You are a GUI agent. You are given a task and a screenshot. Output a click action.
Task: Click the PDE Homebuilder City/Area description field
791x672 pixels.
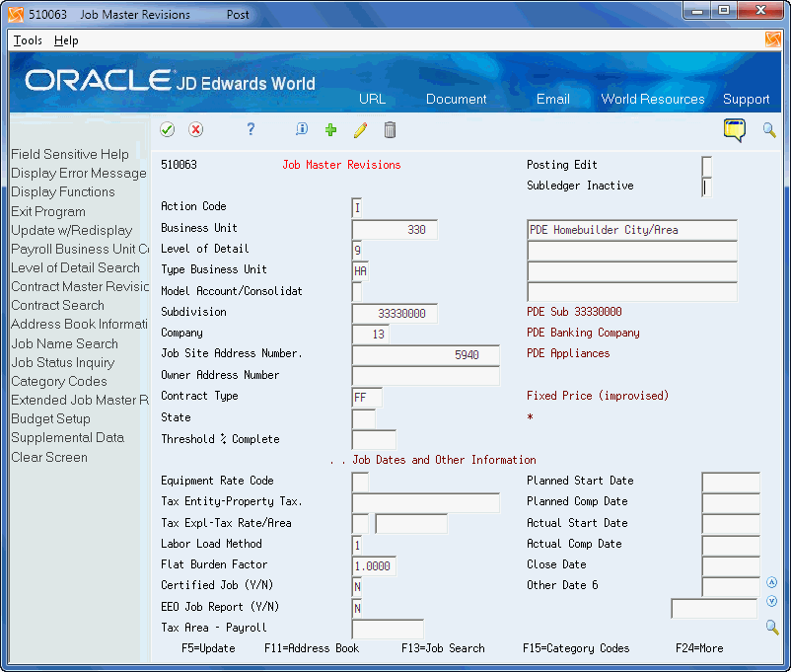pos(632,230)
